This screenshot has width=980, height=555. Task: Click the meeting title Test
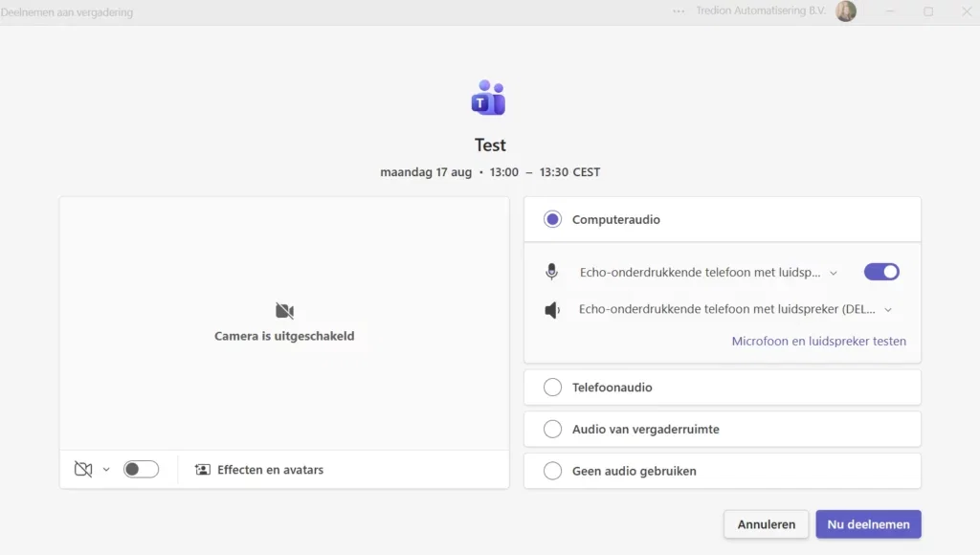tap(490, 145)
